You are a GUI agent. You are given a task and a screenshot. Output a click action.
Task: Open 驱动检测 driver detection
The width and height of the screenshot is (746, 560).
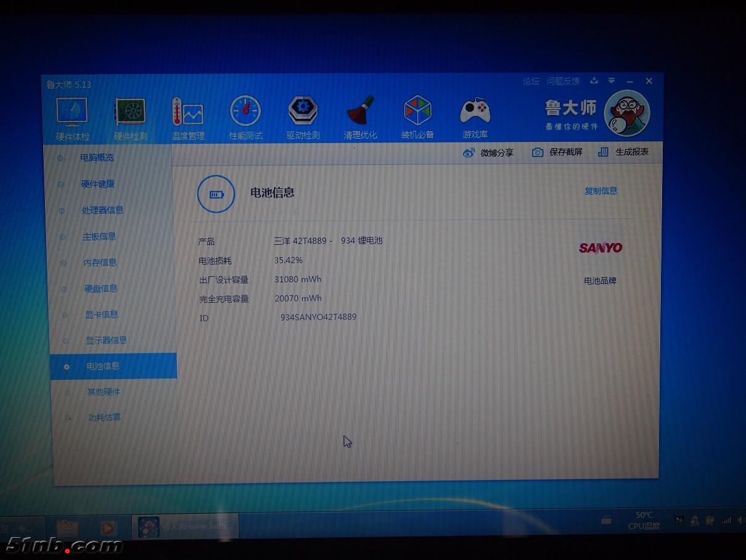(303, 117)
